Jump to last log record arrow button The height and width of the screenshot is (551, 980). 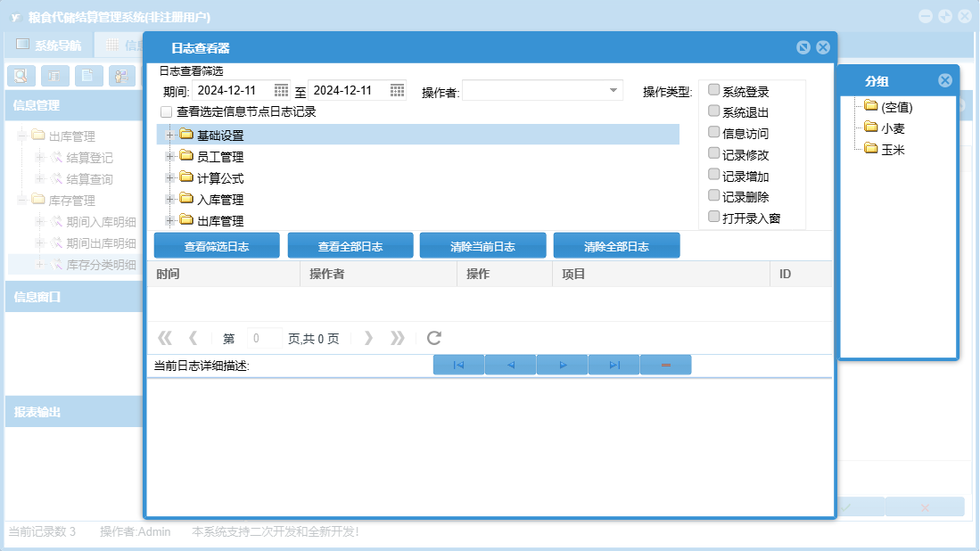pyautogui.click(x=614, y=365)
